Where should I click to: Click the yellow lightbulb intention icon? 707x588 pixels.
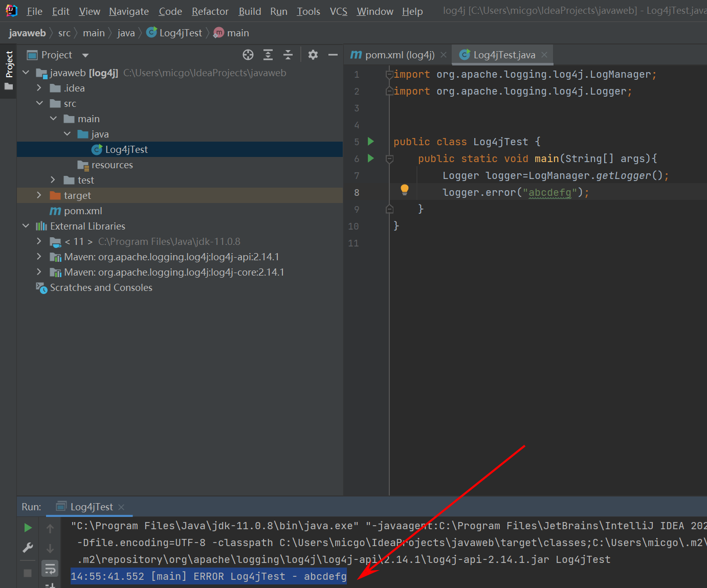(x=405, y=190)
